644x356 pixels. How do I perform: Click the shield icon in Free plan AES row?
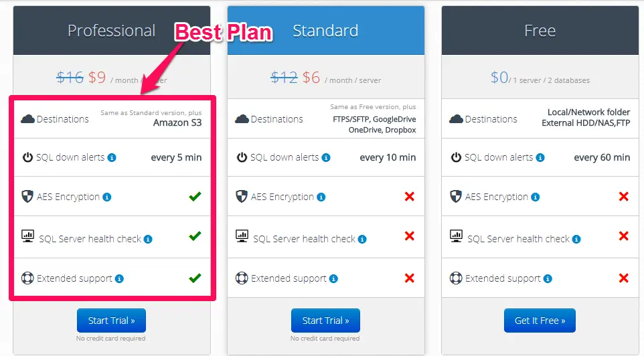tap(456, 196)
